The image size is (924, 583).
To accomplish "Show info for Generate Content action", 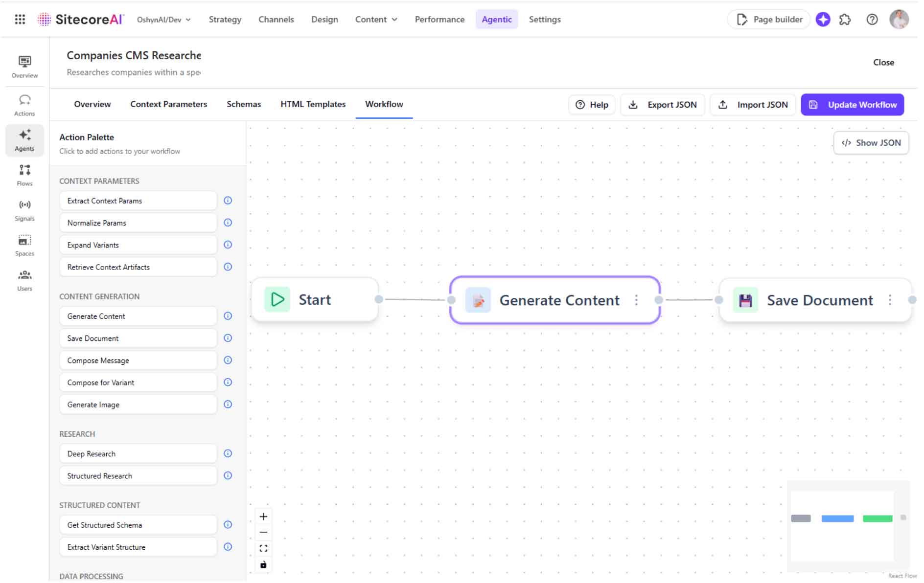I will [x=229, y=317].
